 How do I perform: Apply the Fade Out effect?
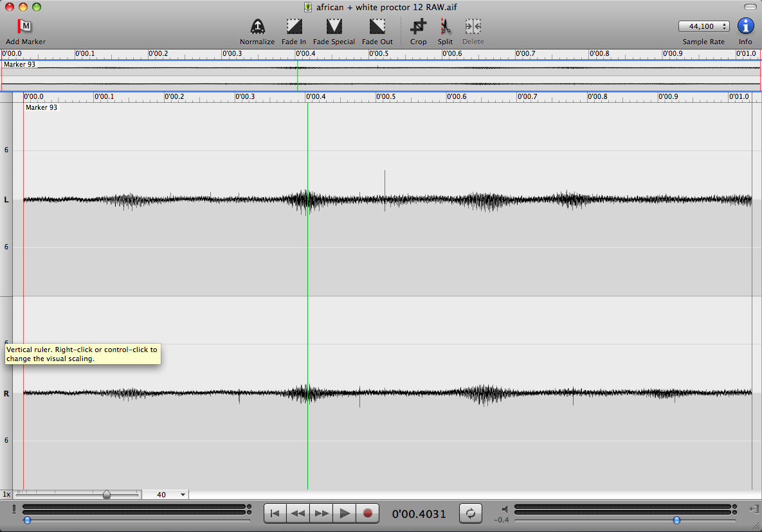[377, 26]
